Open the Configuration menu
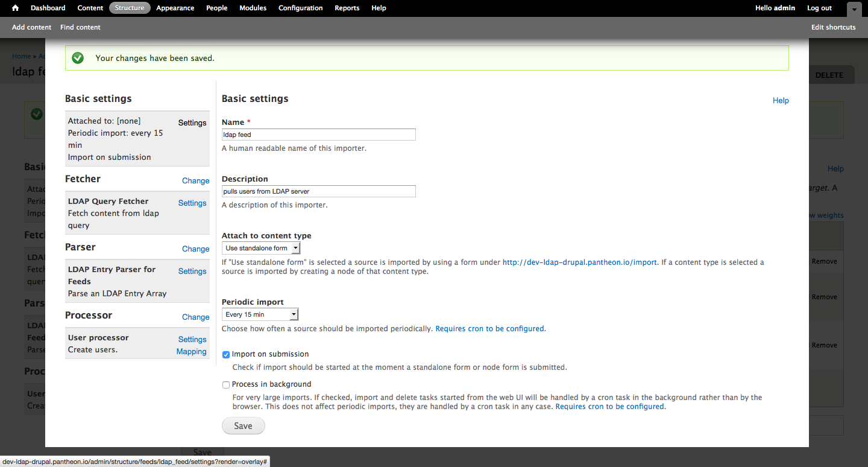This screenshot has height=467, width=868. click(x=301, y=8)
